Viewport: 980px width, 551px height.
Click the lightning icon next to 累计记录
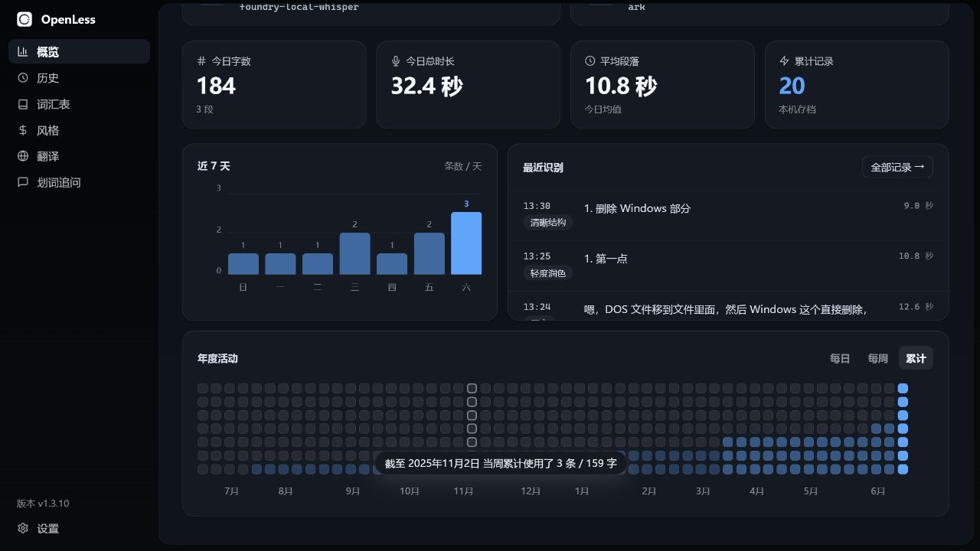point(784,60)
